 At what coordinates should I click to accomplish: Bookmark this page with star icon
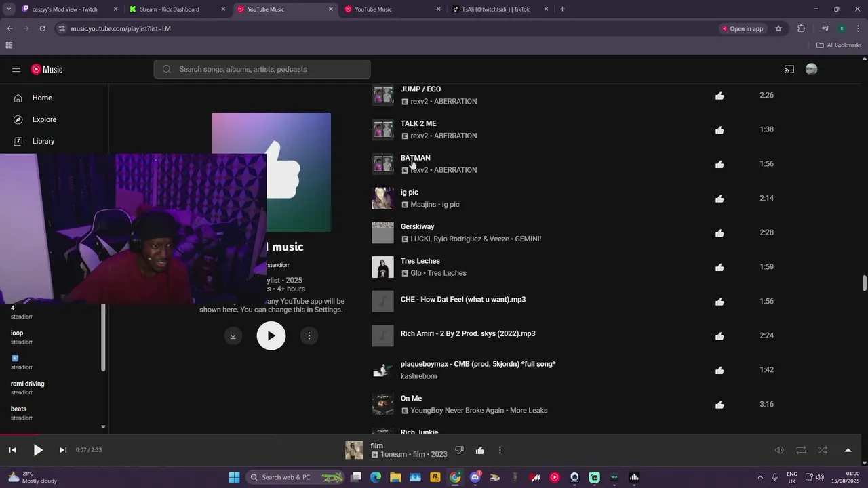pos(778,28)
